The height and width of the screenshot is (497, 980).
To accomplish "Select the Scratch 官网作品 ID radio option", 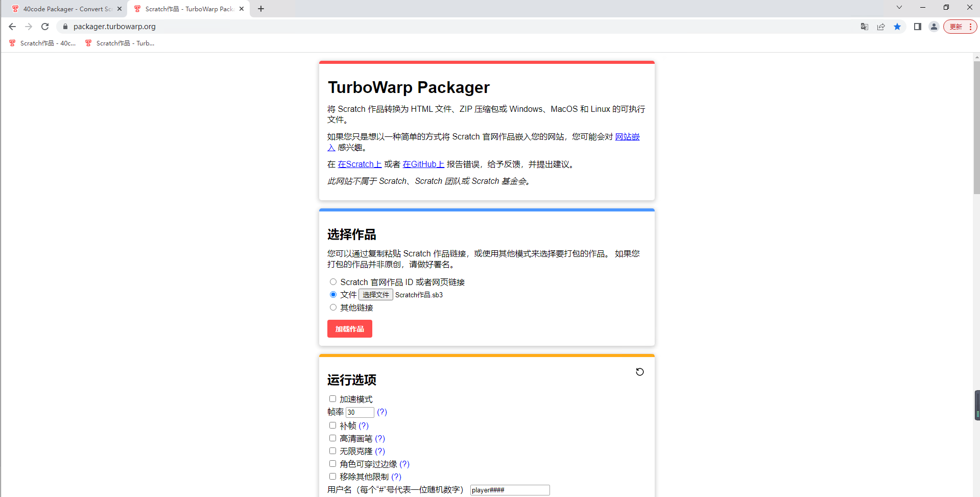I will click(333, 282).
